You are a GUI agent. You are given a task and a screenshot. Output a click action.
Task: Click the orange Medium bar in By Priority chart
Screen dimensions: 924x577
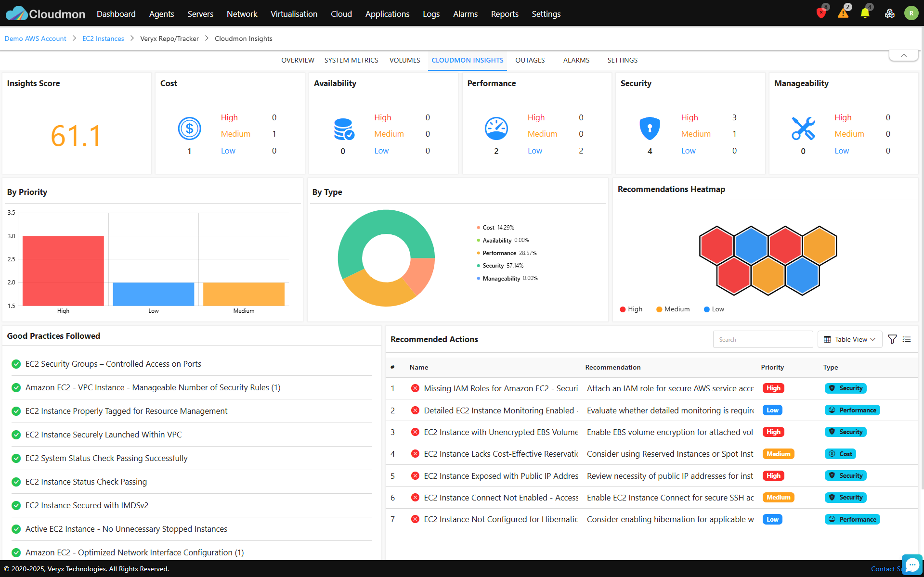tap(244, 294)
